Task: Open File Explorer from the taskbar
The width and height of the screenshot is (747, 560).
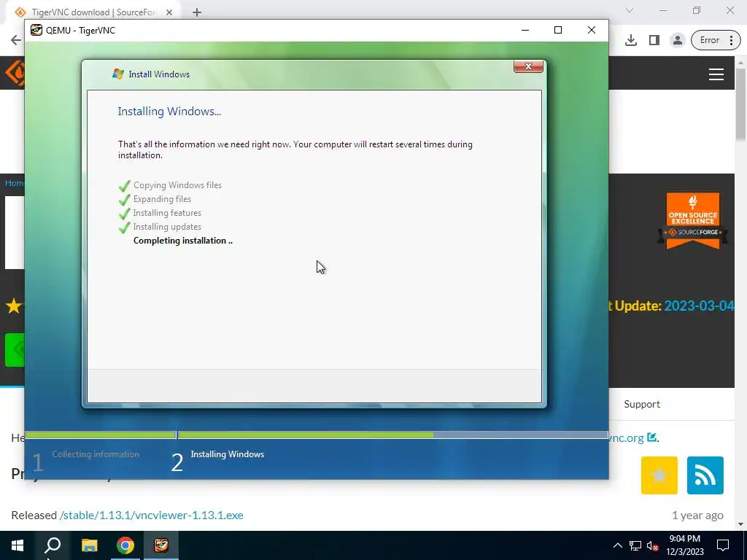Action: (89, 545)
